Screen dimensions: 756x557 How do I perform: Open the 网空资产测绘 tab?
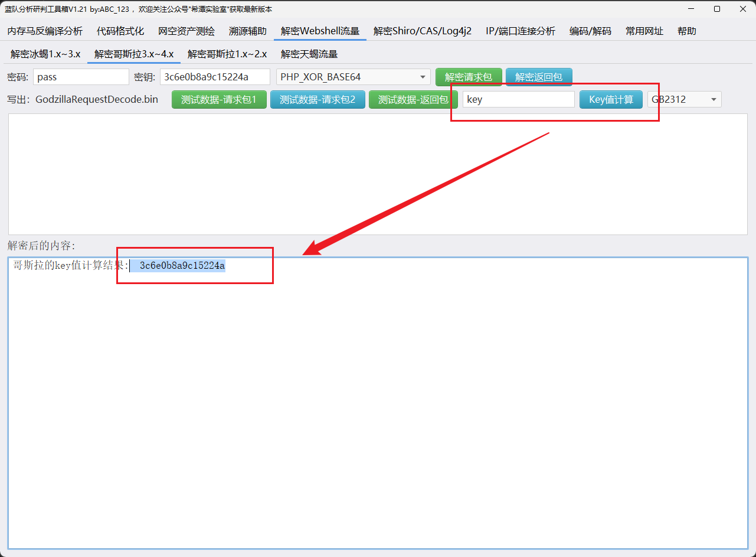(186, 31)
